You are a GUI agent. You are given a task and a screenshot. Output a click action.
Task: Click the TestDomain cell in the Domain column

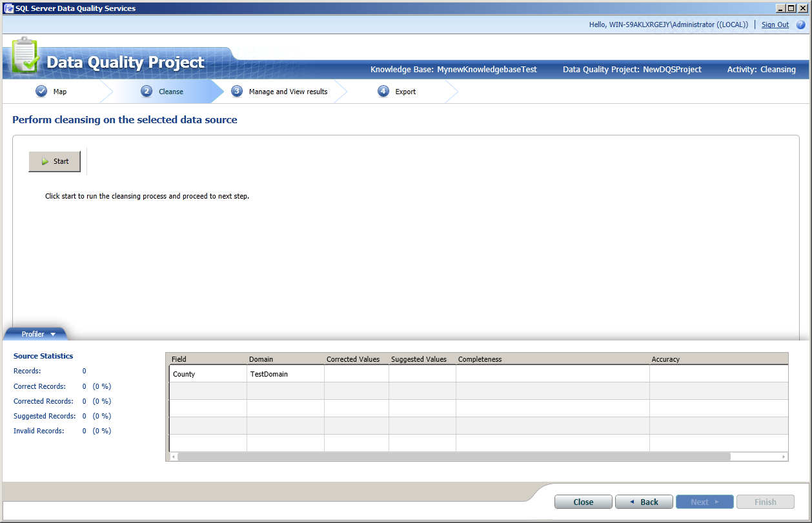[267, 373]
